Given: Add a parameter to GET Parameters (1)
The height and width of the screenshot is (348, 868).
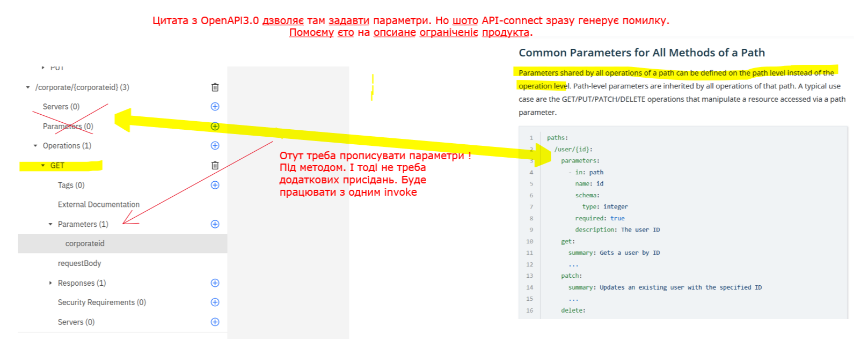Looking at the screenshot, I should [215, 224].
